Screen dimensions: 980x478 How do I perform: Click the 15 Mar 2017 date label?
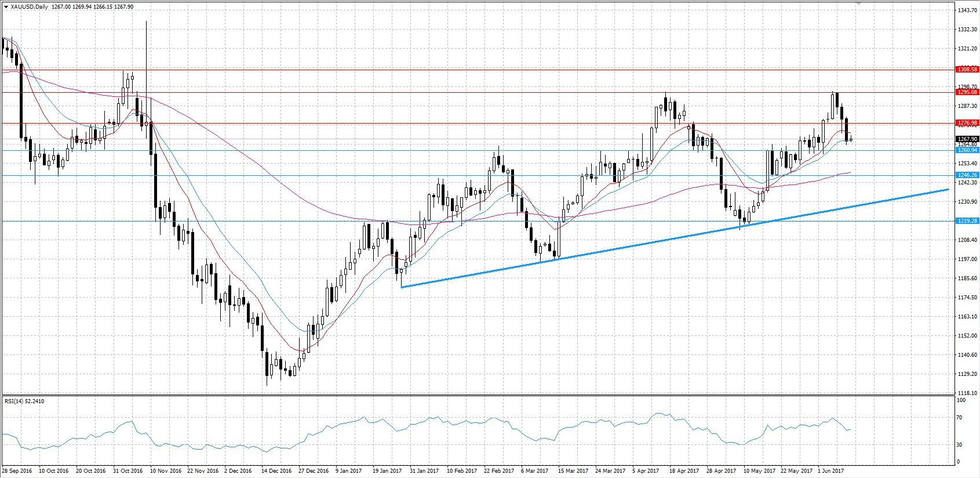573,471
